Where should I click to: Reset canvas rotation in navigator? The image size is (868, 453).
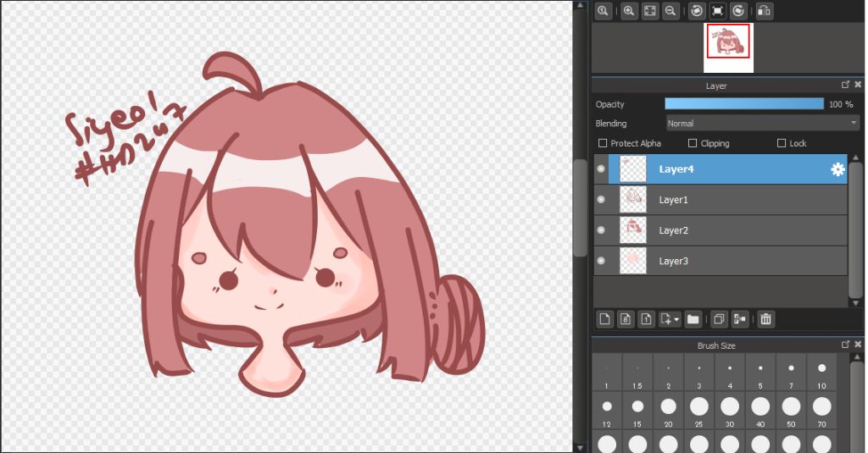(x=717, y=10)
